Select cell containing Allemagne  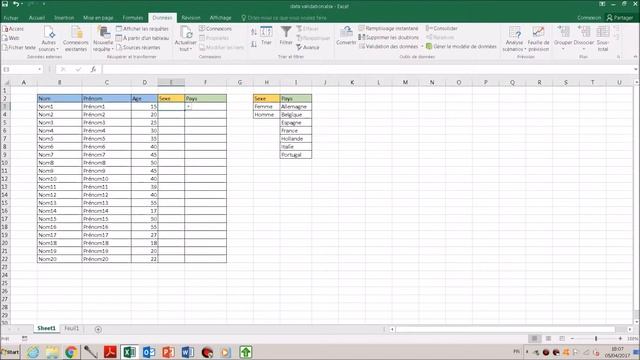pos(296,107)
